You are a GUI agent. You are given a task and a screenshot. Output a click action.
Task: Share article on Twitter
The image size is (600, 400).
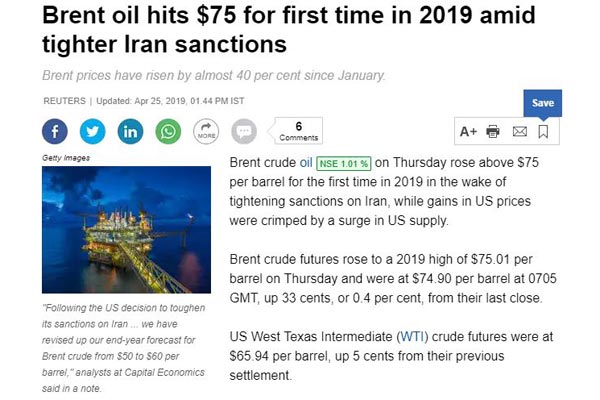93,131
